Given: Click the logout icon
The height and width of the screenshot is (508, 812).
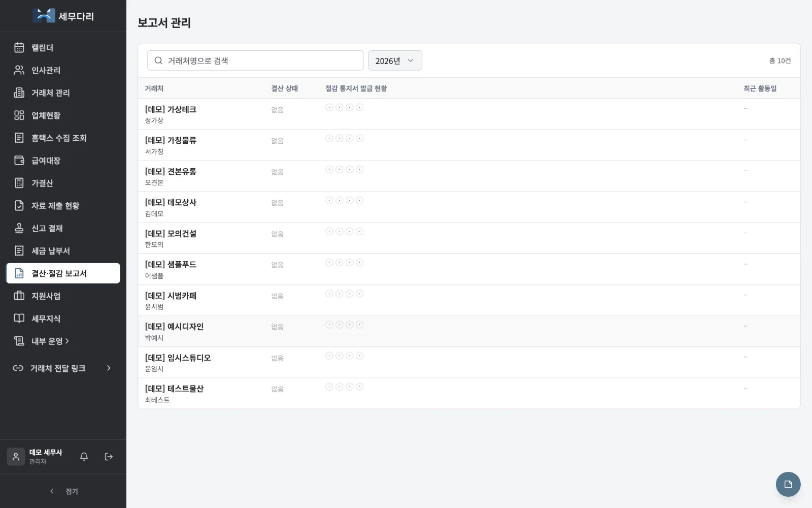Looking at the screenshot, I should tap(109, 457).
